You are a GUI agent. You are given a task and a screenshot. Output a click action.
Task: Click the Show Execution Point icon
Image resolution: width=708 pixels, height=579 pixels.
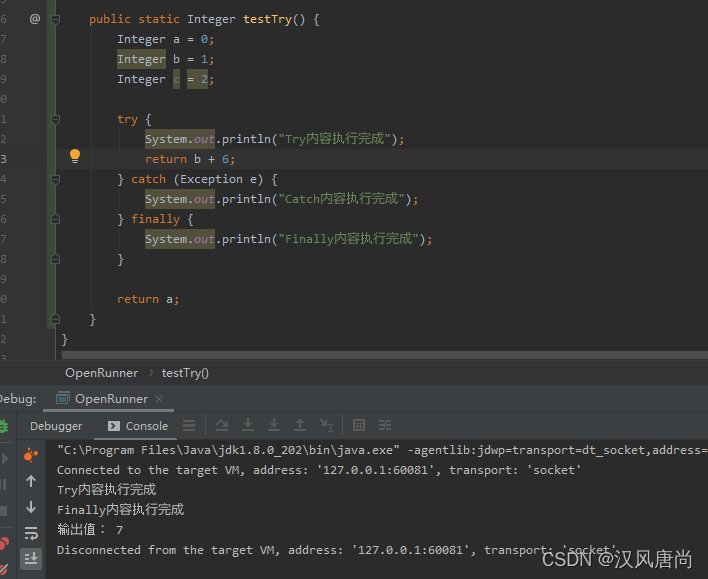189,425
